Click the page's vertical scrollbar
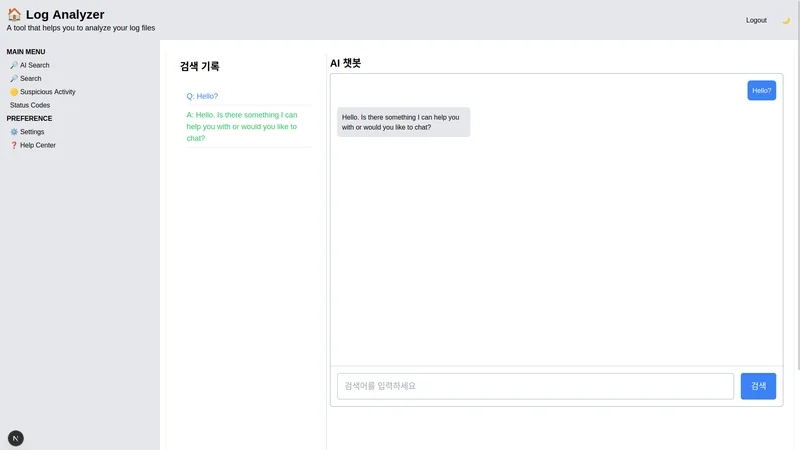 pos(798,185)
